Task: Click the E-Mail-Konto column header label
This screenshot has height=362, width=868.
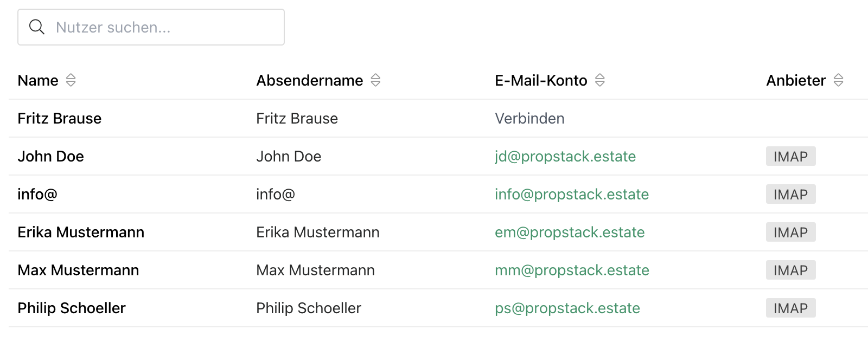Action: coord(541,81)
